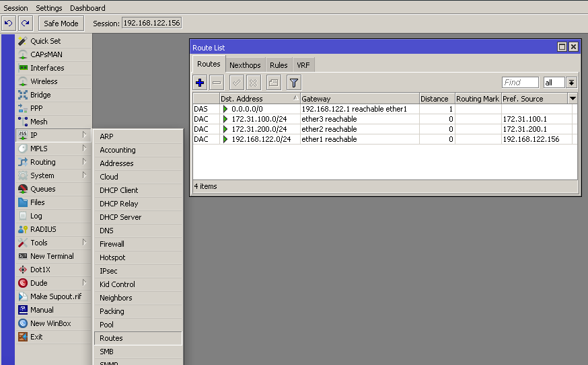
Task: Expand the Tools submenu in sidebar
Action: click(x=39, y=243)
